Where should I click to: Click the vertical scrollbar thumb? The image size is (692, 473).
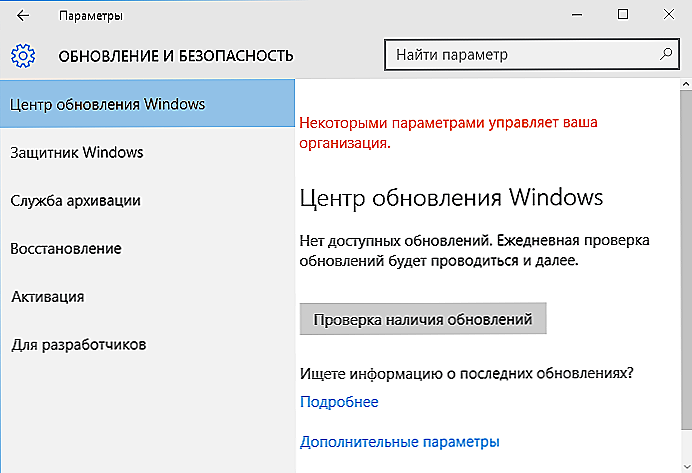[x=686, y=259]
